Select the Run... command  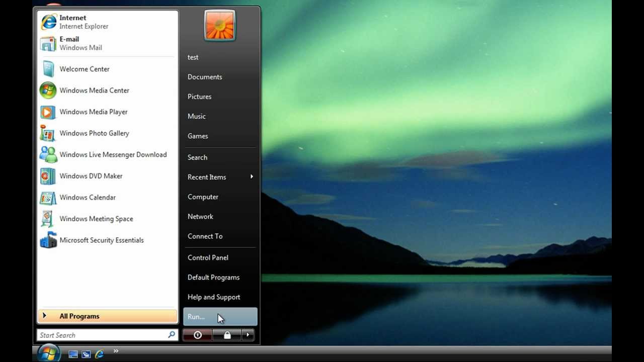(x=220, y=317)
